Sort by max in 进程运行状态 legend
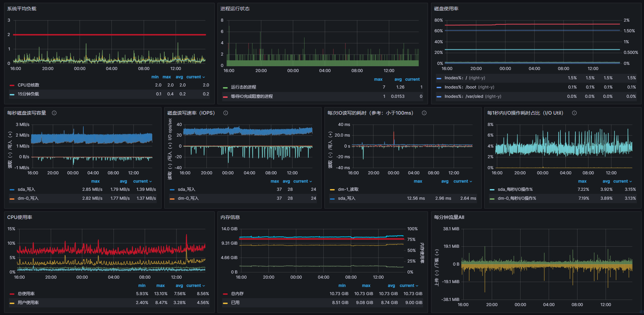 [378, 79]
